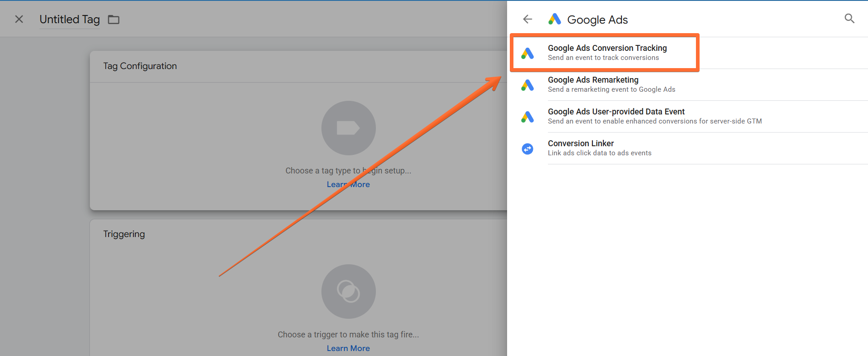
Task: Open Learn More link under Triggering
Action: pos(348,348)
